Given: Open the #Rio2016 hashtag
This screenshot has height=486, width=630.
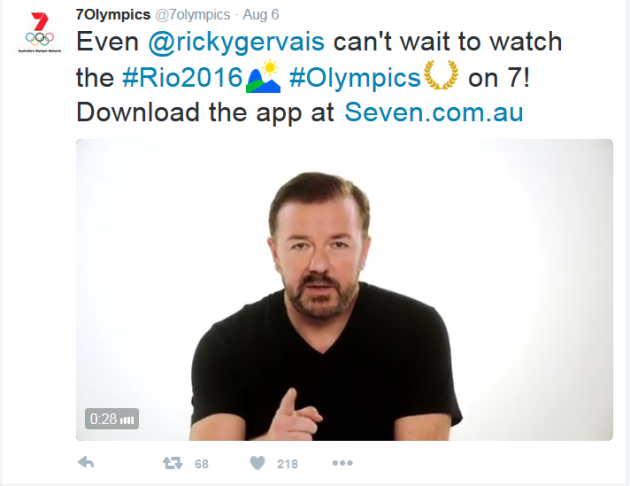Looking at the screenshot, I should coord(183,77).
